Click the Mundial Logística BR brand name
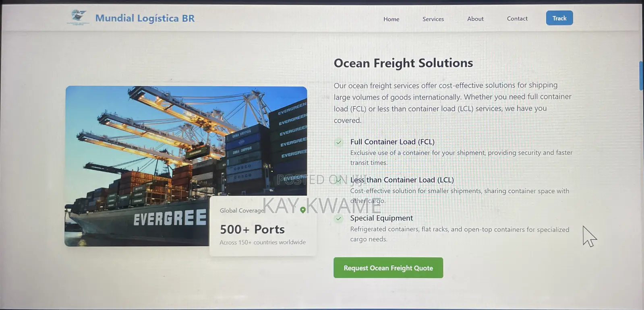 click(145, 18)
